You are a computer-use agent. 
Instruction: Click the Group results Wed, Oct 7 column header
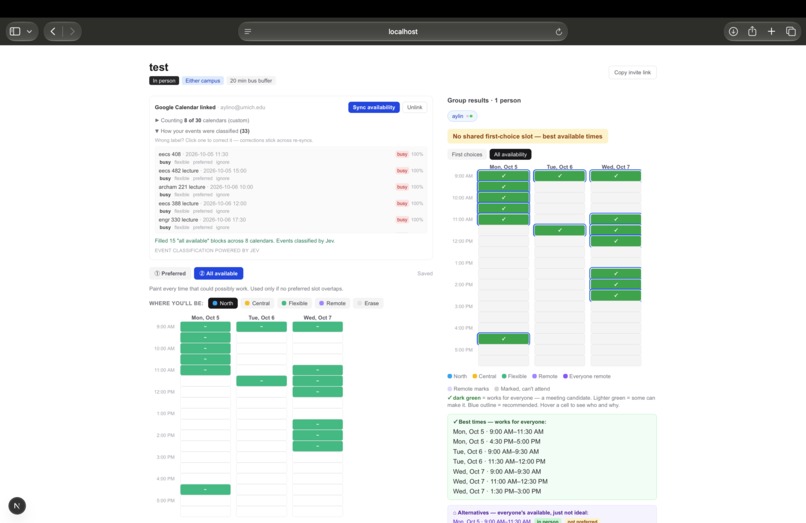click(x=616, y=167)
